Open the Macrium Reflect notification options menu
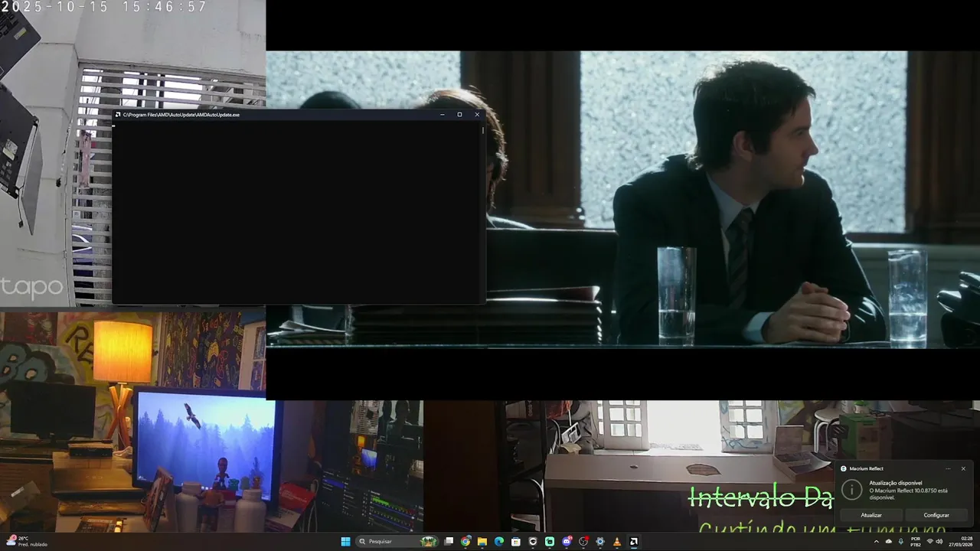Viewport: 980px width, 551px height. point(948,468)
